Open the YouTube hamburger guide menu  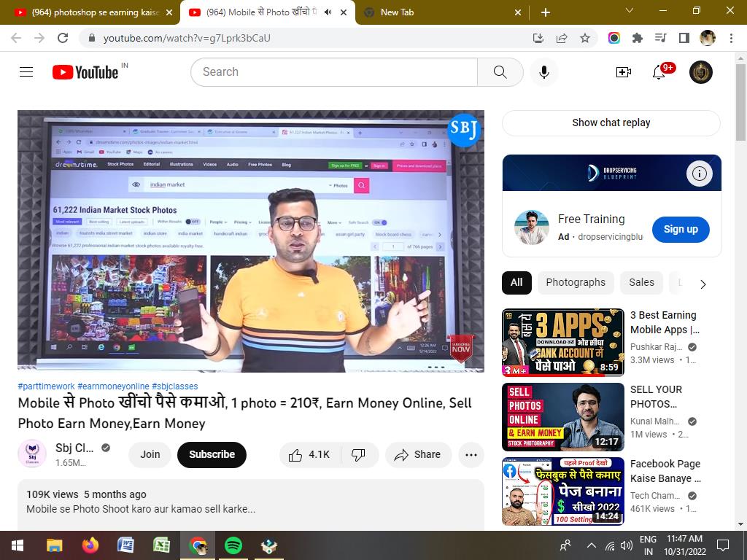click(x=26, y=71)
